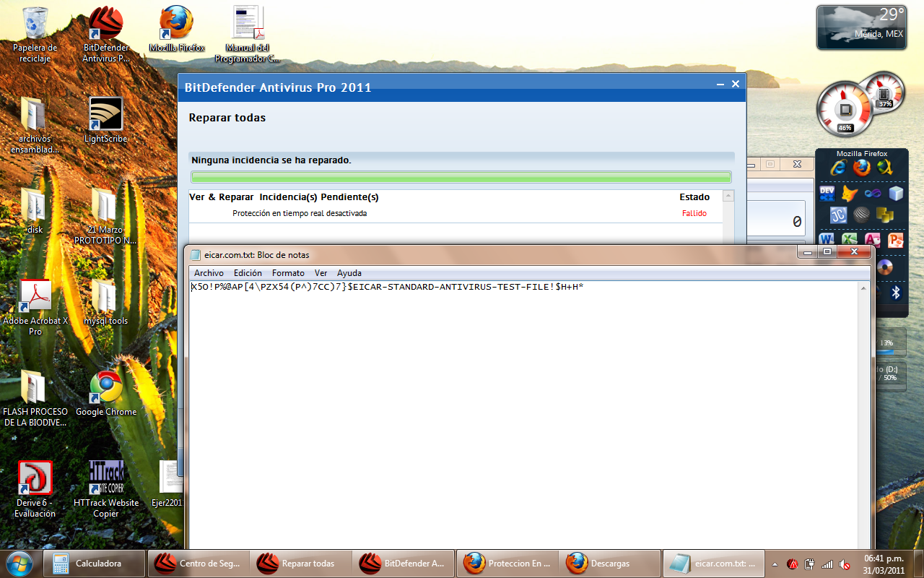The image size is (924, 578).
Task: Open the Windows Start menu
Action: pos(19,563)
